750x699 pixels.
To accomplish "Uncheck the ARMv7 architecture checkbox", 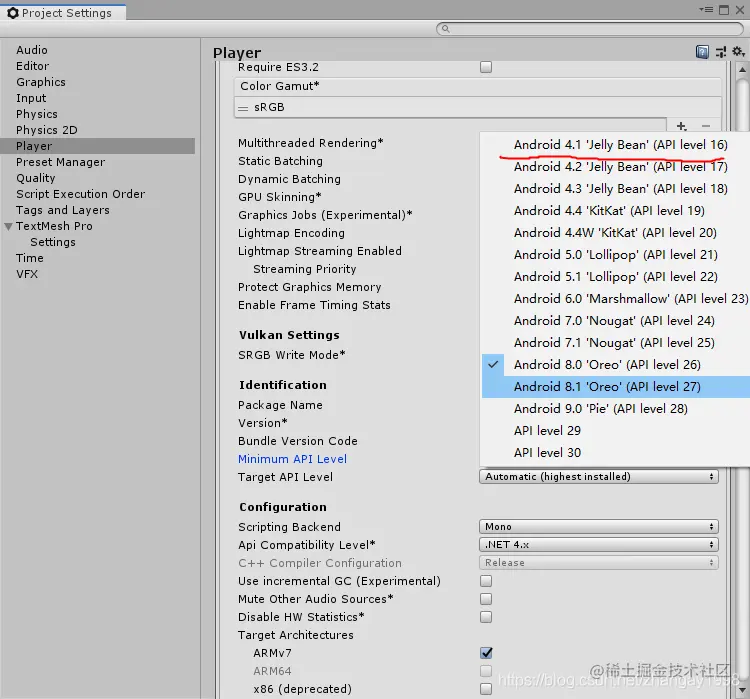I will tap(486, 653).
